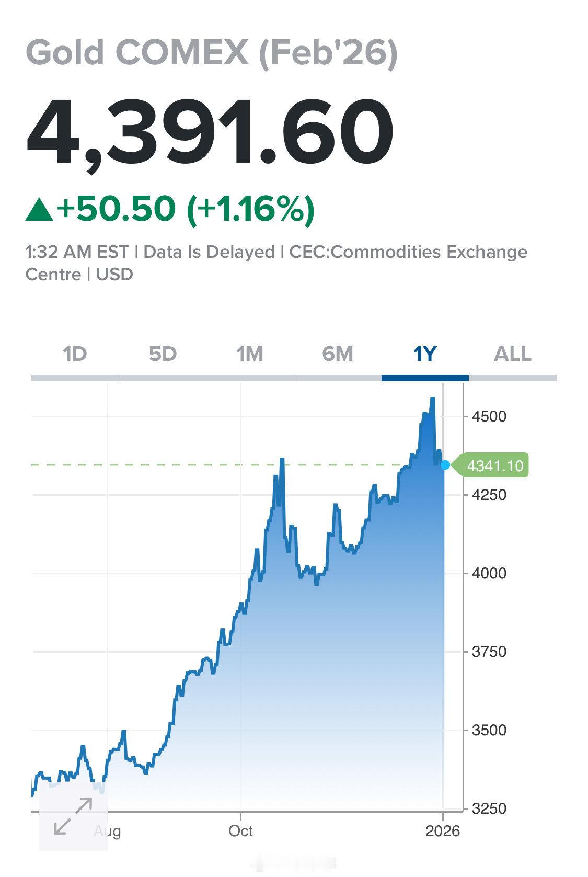The width and height of the screenshot is (588, 877).
Task: Click the Gold COMEX (Feb'26) title
Action: (212, 52)
